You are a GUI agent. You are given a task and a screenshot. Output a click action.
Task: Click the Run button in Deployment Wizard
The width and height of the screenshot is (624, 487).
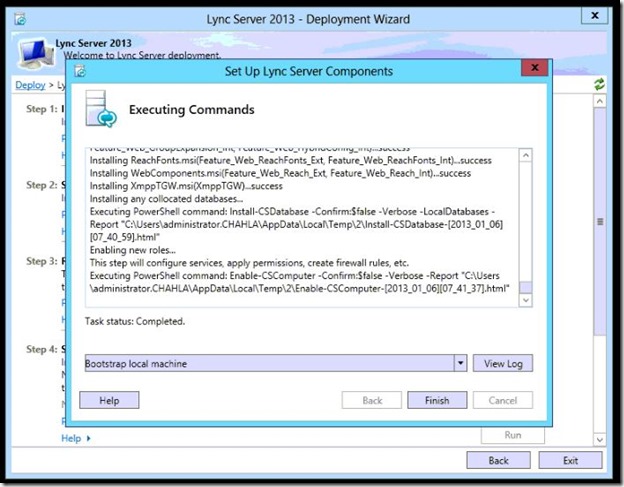(x=513, y=435)
